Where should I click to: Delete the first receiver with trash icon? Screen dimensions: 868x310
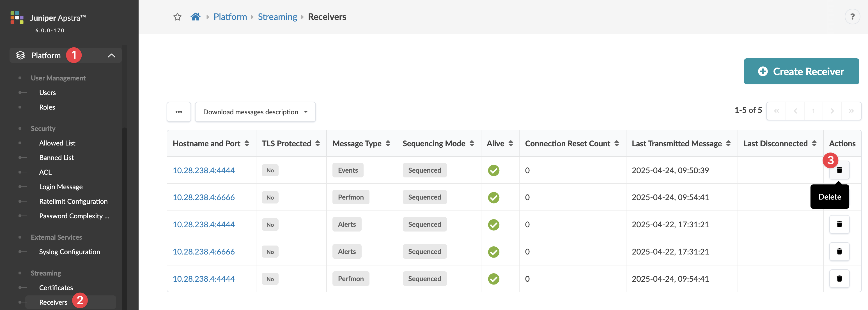pyautogui.click(x=839, y=170)
